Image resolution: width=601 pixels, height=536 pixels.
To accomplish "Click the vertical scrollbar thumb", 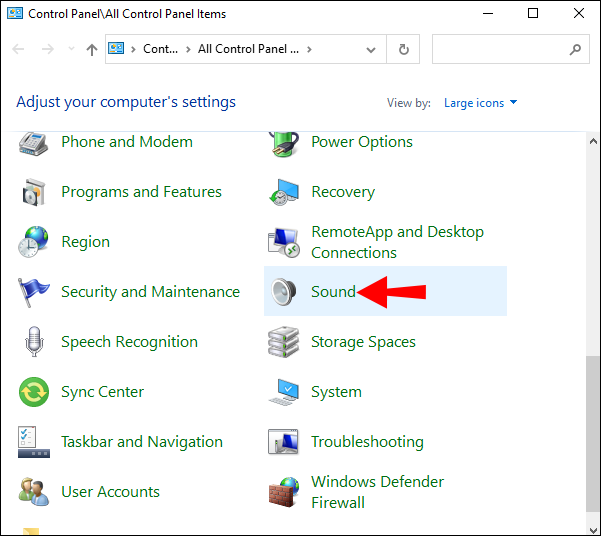I will point(593,434).
